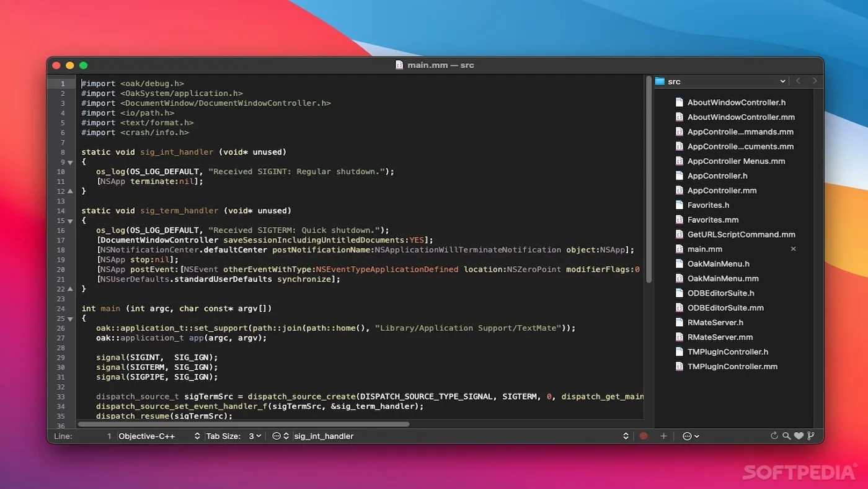Click the src folder icon in the sidebar
The image size is (868, 489).
661,81
